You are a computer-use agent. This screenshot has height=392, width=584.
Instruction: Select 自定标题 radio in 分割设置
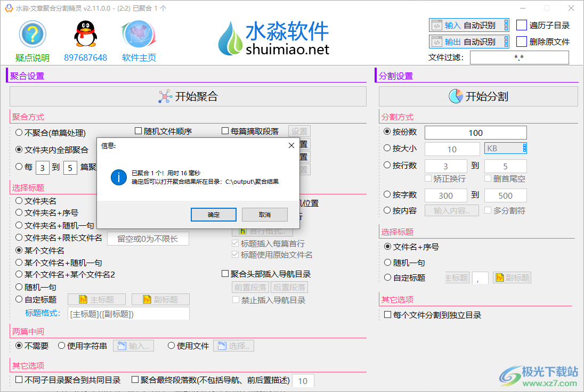click(388, 277)
